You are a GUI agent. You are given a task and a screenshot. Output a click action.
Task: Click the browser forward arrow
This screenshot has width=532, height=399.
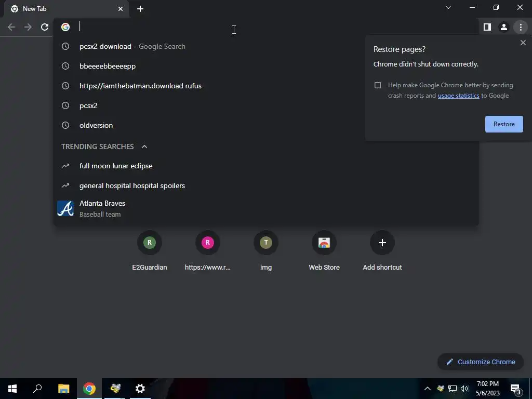tap(28, 27)
